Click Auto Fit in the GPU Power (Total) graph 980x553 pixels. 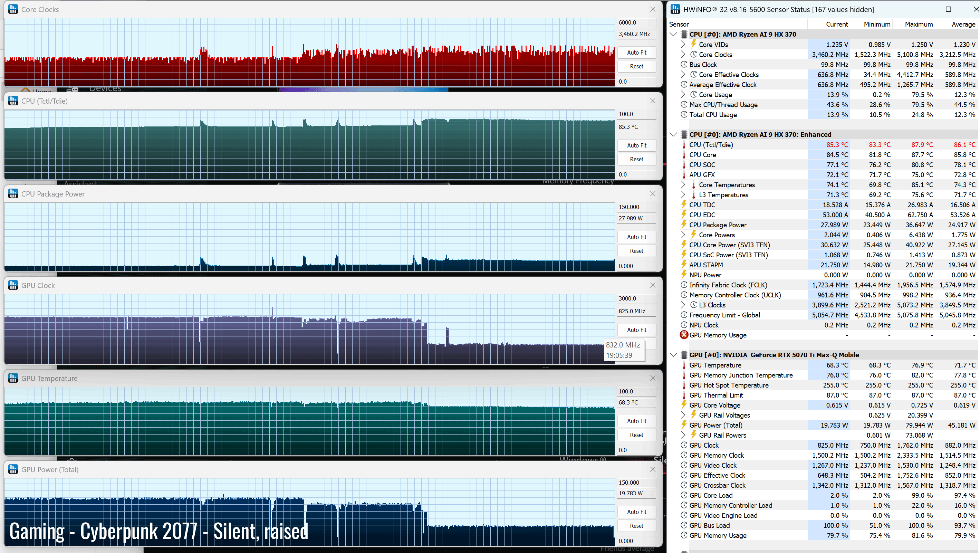coord(636,512)
